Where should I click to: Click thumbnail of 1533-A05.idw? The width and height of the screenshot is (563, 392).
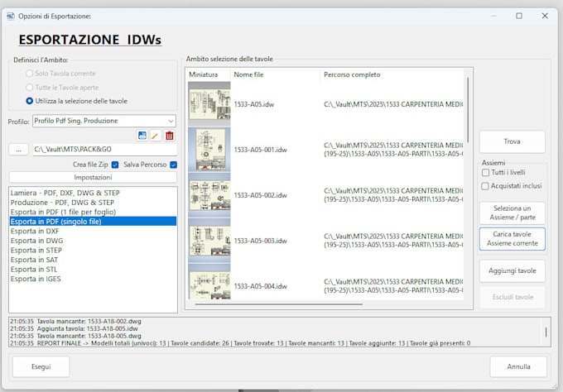[x=209, y=104]
